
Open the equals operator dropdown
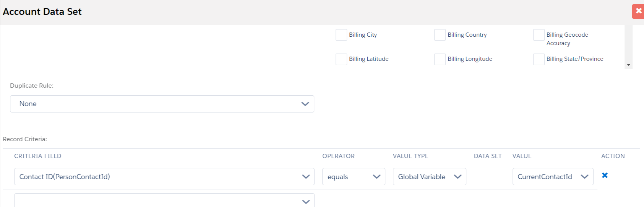(354, 177)
